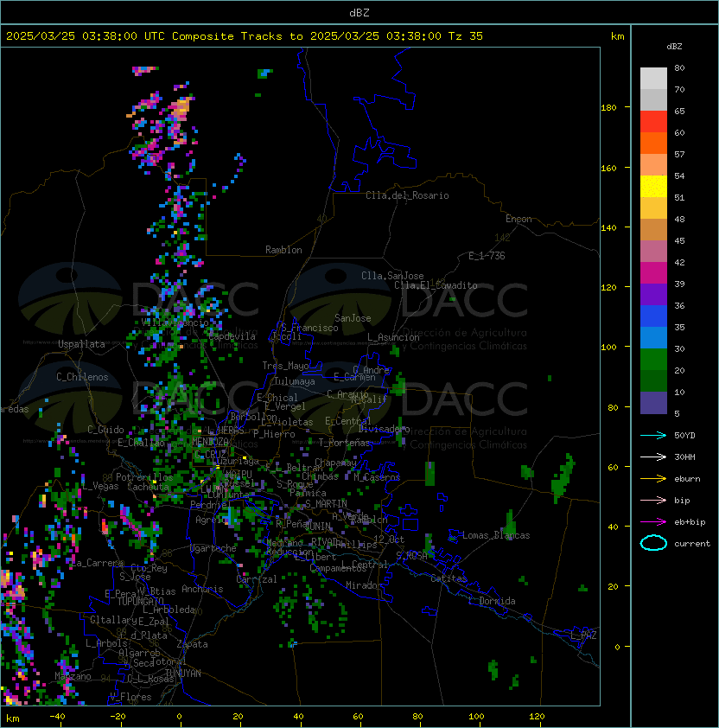Screen dimensions: 719x728
Task: Click the 'Catitas' label
Action: 449,578
